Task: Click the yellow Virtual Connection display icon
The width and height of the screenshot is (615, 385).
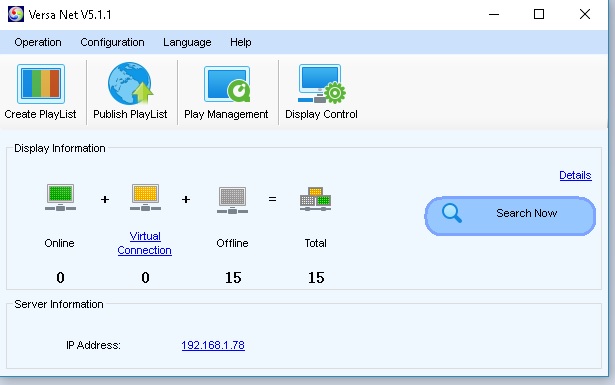Action: coord(145,198)
